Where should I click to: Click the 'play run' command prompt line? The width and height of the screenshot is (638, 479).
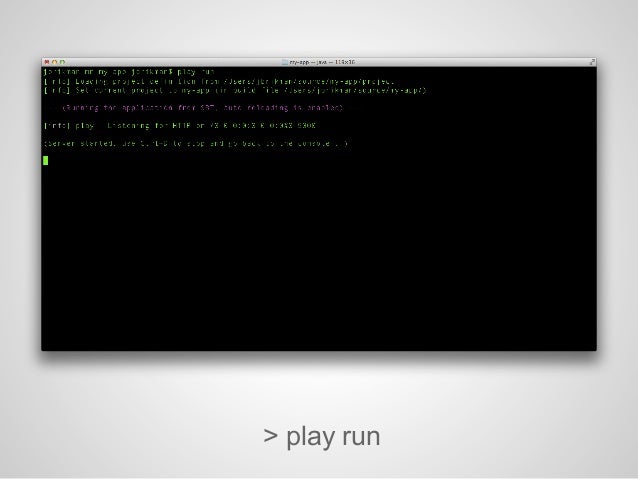point(129,72)
